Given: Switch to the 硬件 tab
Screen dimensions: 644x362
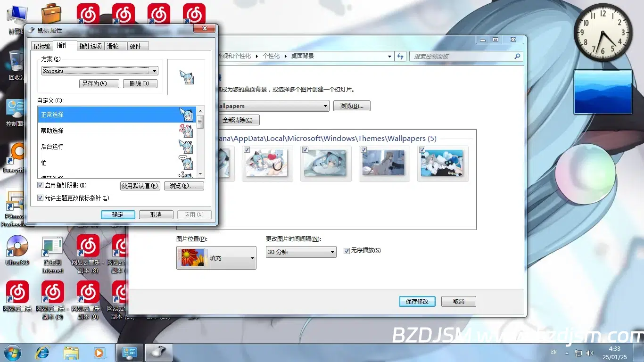Looking at the screenshot, I should coord(137,46).
